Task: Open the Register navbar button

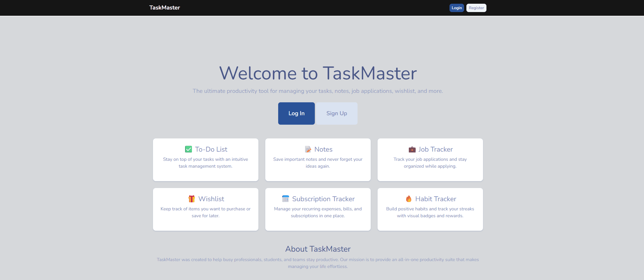Action: pyautogui.click(x=476, y=8)
